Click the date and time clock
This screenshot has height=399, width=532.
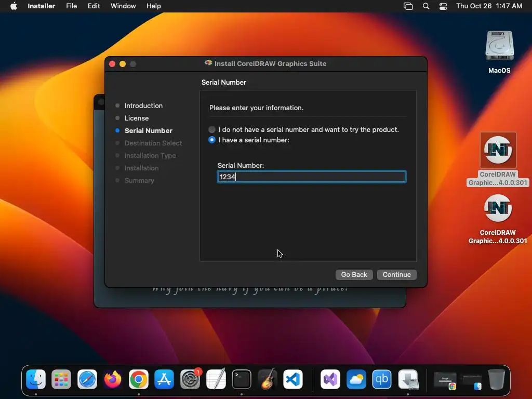pyautogui.click(x=489, y=6)
